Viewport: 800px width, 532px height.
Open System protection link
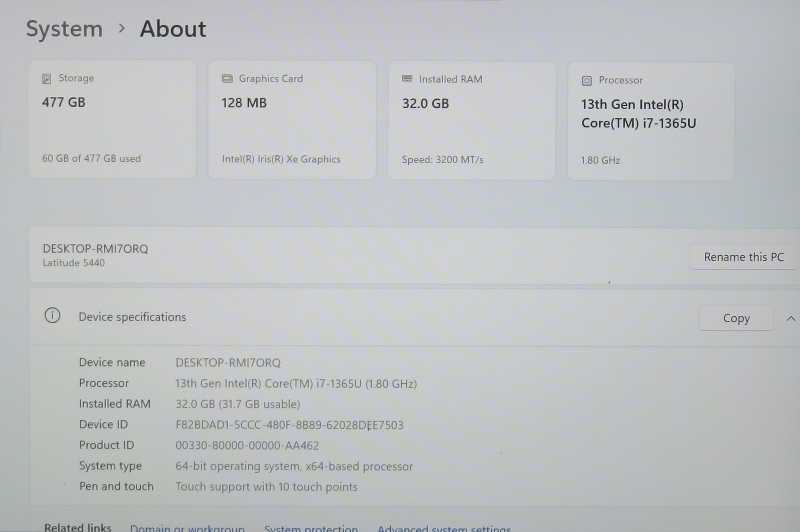[x=311, y=528]
